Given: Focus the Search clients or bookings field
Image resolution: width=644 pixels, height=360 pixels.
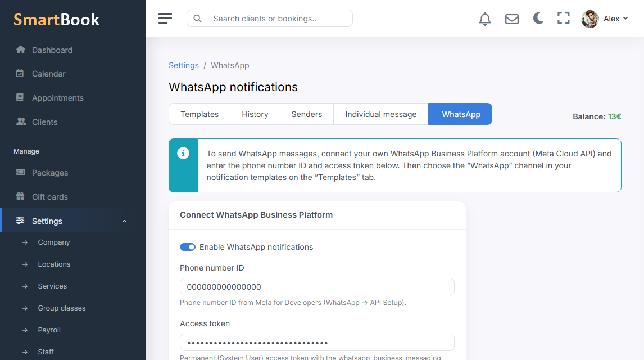Looking at the screenshot, I should [x=269, y=19].
